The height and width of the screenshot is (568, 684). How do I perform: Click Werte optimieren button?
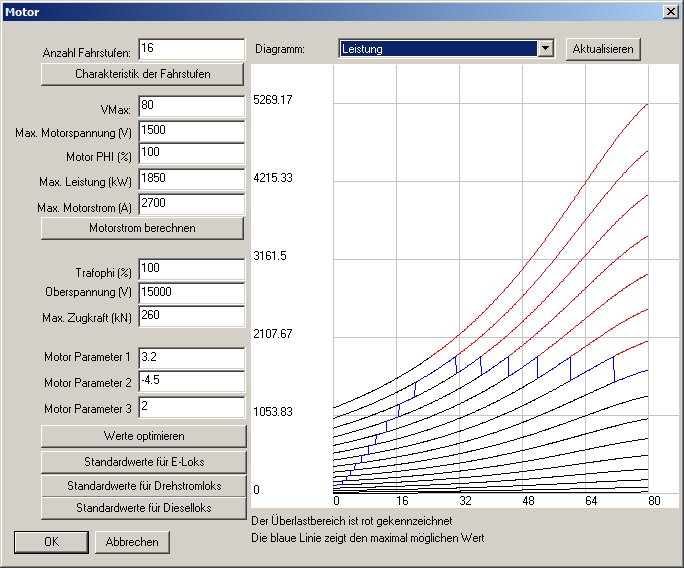(x=144, y=436)
